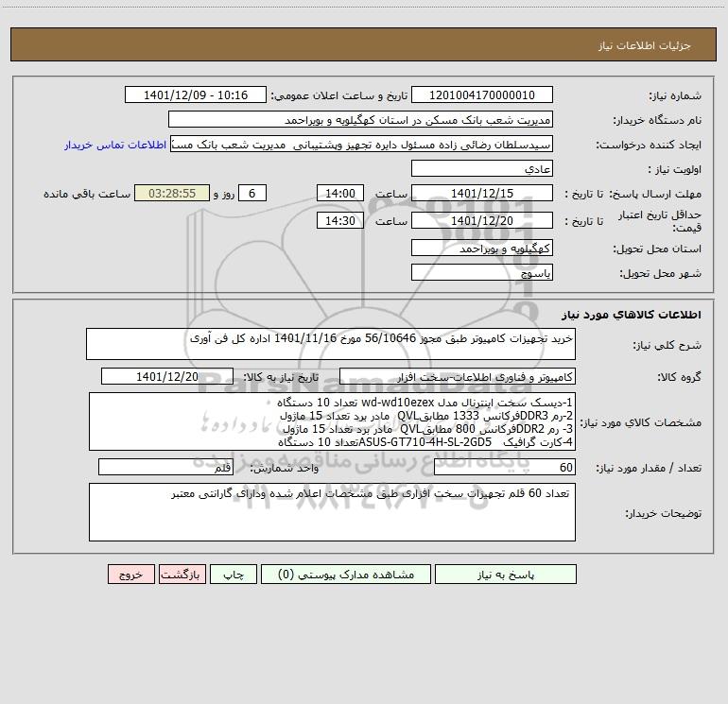Click the استان محل تحویل field
Viewport: 728px width, 704px height.
[482, 248]
